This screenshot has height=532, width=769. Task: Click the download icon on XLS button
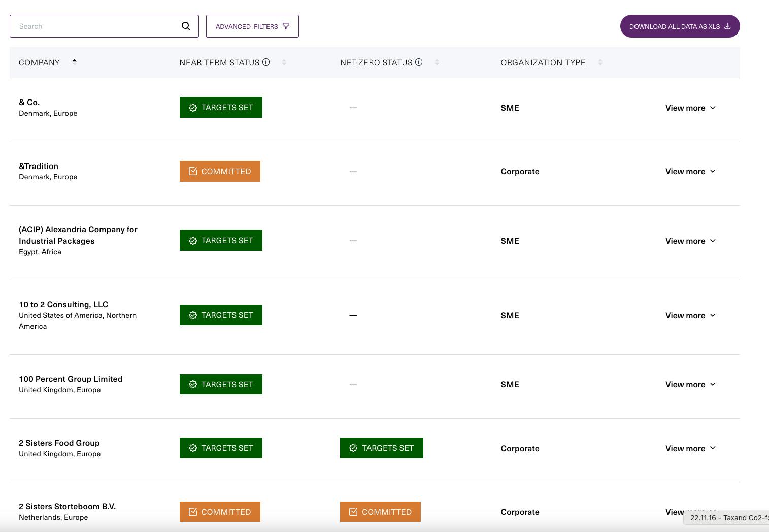tap(727, 26)
